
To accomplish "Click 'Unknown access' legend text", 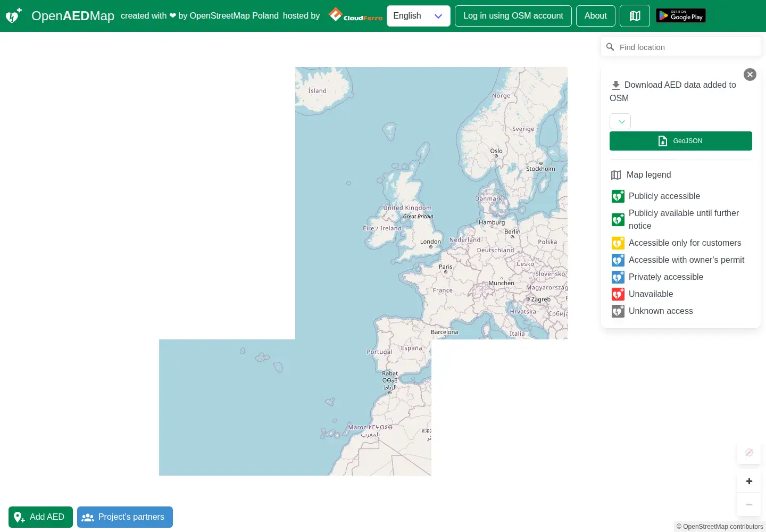I will coord(661,311).
